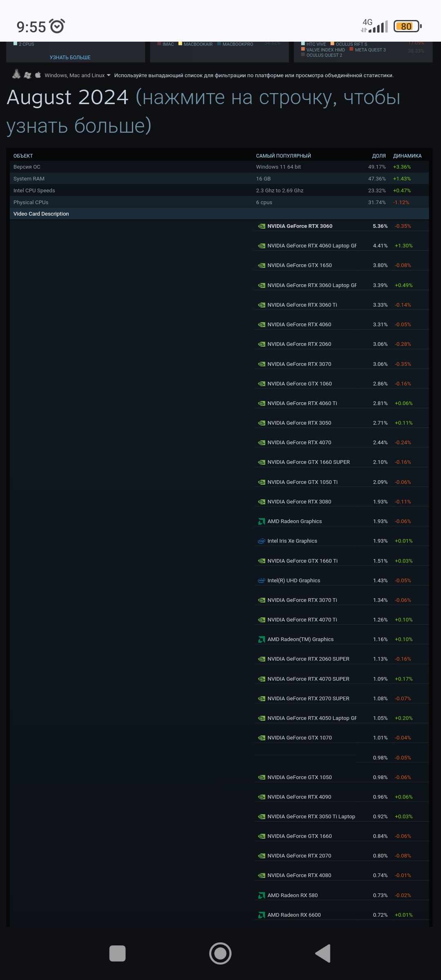Tap the Android recent apps square button
This screenshot has height=980, width=441.
point(118,953)
